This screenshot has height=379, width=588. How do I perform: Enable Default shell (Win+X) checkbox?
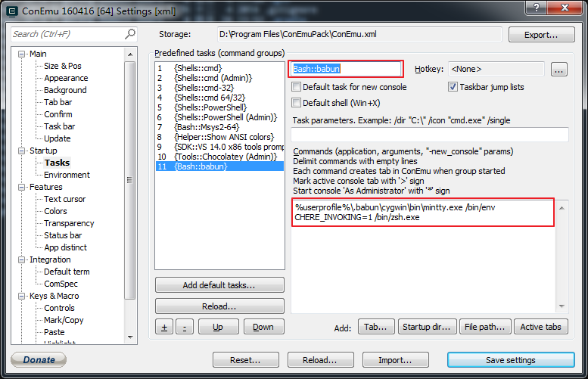296,103
